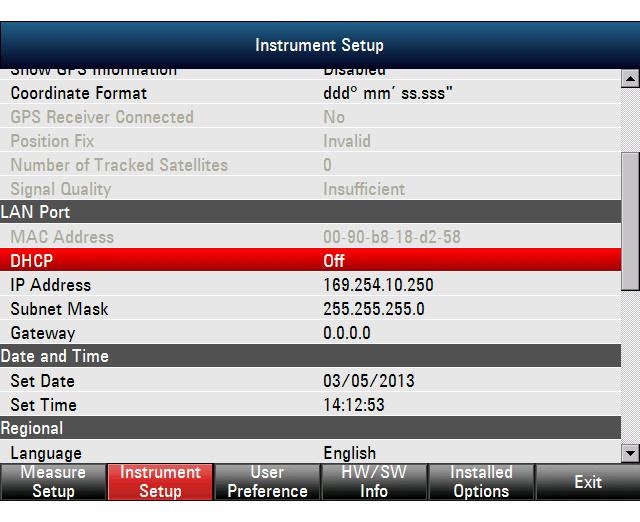Click the Signal Quality label
Image resolution: width=640 pixels, height=522 pixels.
[x=61, y=189]
